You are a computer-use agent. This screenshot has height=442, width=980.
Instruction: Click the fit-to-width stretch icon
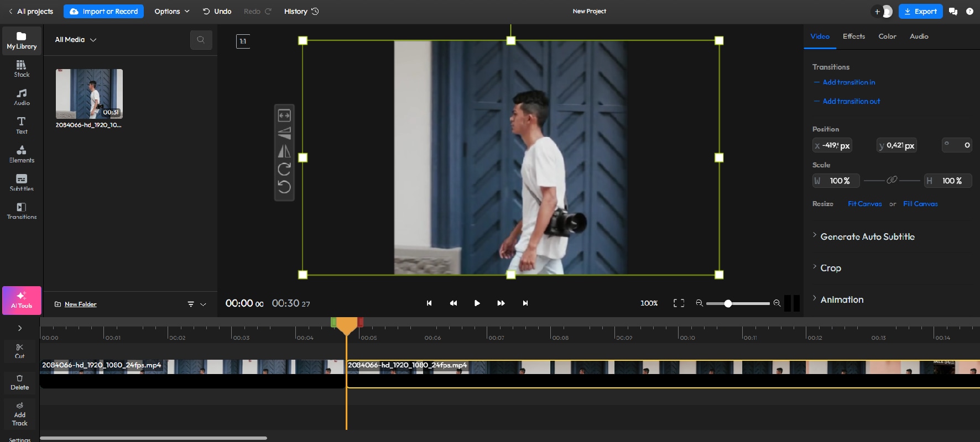pyautogui.click(x=284, y=115)
